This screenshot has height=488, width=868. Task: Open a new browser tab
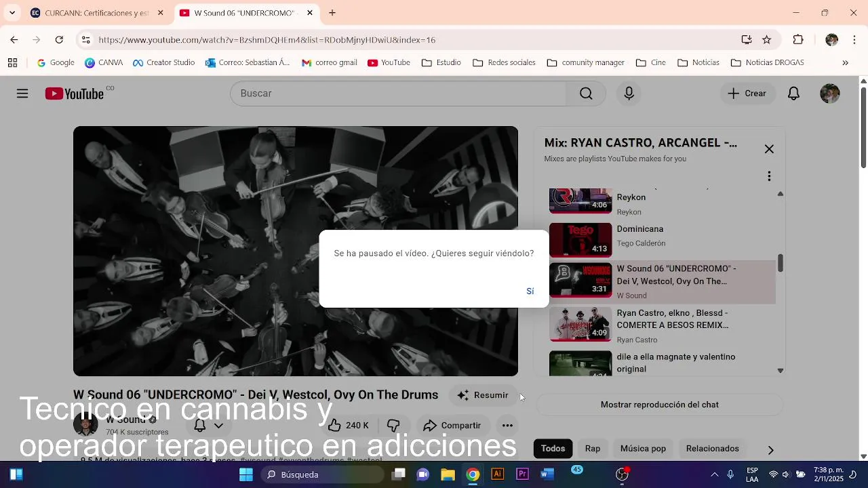point(332,13)
